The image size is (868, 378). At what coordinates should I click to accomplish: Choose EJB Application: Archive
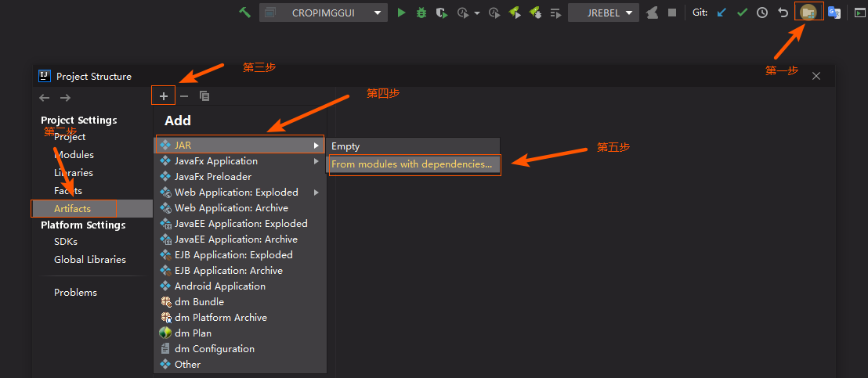tap(240, 271)
